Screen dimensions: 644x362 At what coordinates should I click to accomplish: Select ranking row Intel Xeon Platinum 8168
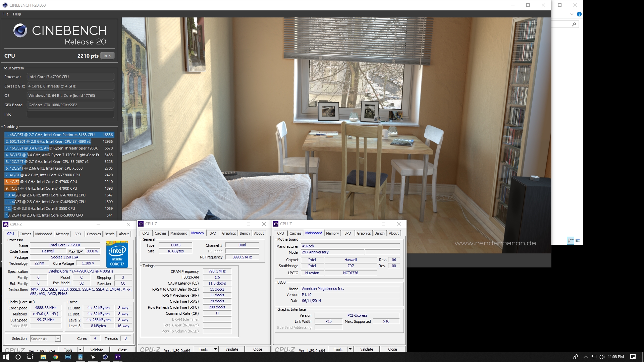pos(59,135)
